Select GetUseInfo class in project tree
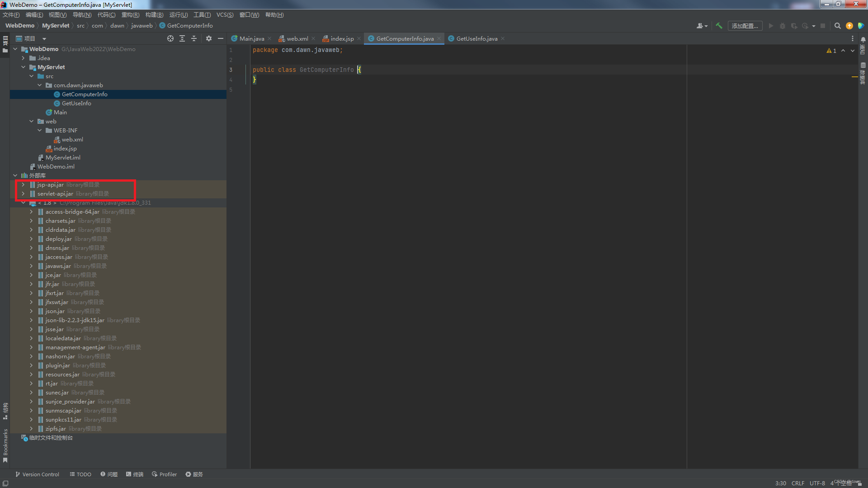 [x=76, y=103]
